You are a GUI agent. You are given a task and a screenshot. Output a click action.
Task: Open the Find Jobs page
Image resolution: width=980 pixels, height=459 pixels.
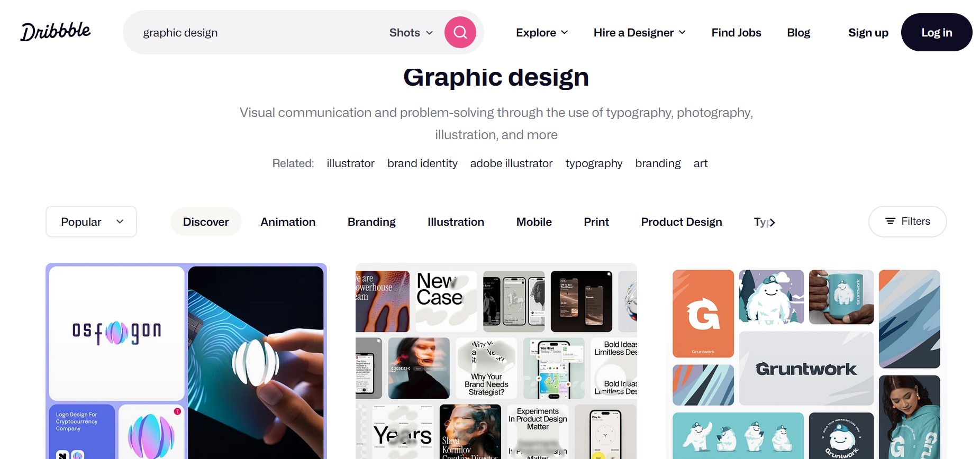[x=736, y=33]
